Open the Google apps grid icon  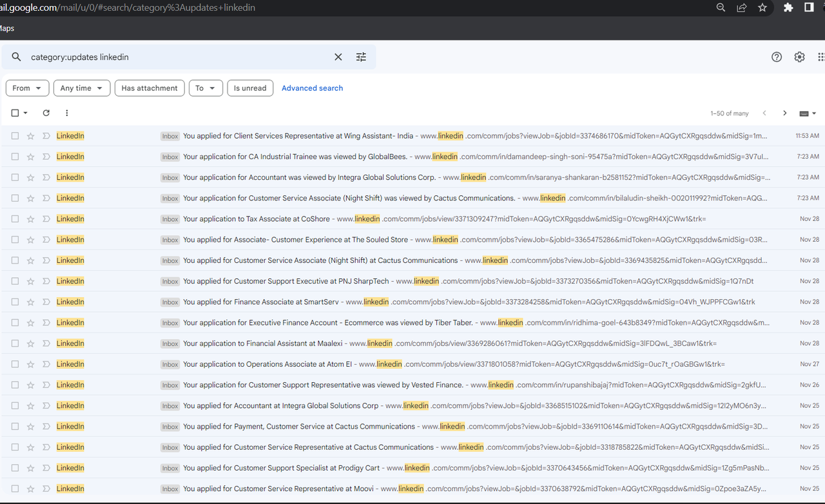click(821, 57)
